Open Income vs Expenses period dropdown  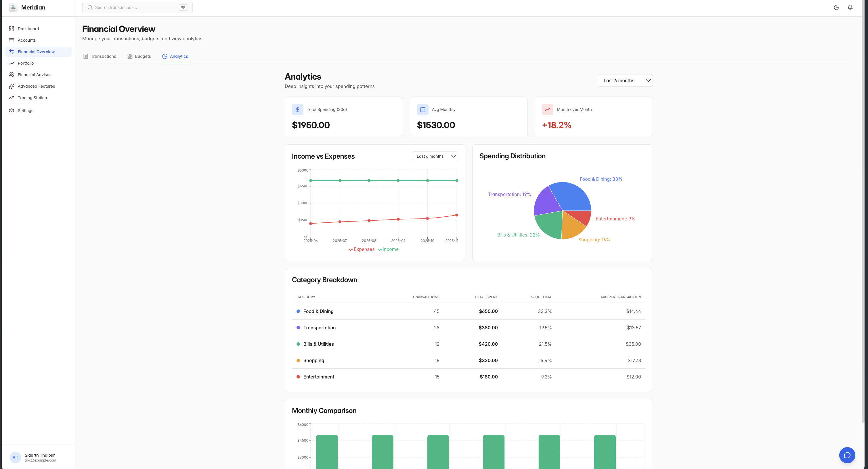[435, 156]
